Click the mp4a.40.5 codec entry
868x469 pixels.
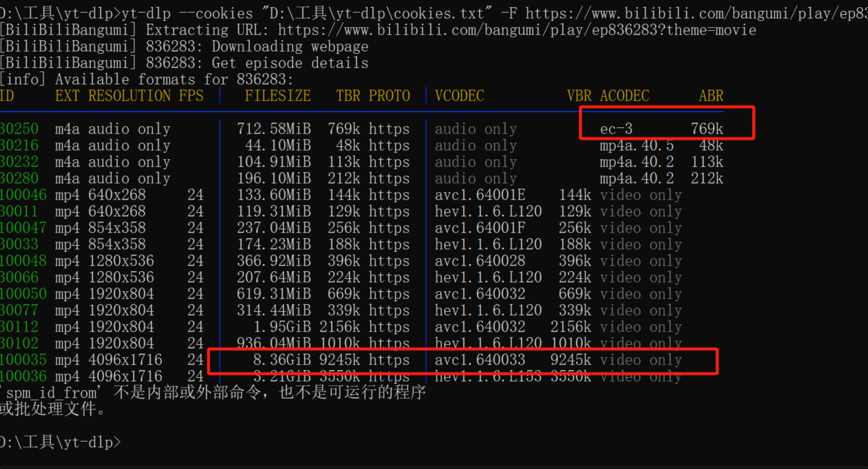pos(636,145)
